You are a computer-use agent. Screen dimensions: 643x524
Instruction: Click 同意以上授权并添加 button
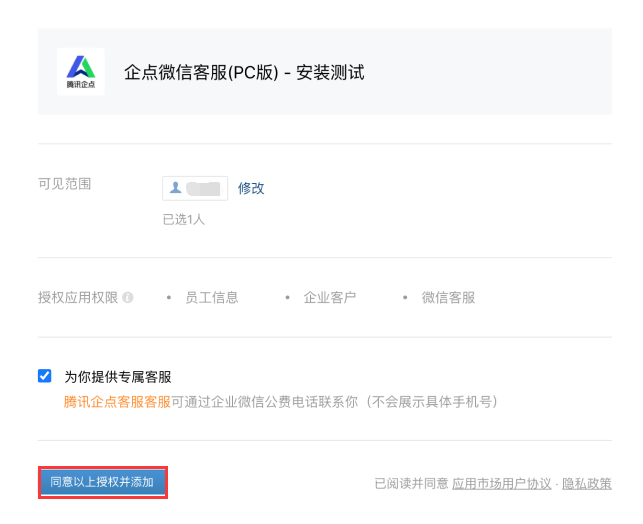coord(103,482)
